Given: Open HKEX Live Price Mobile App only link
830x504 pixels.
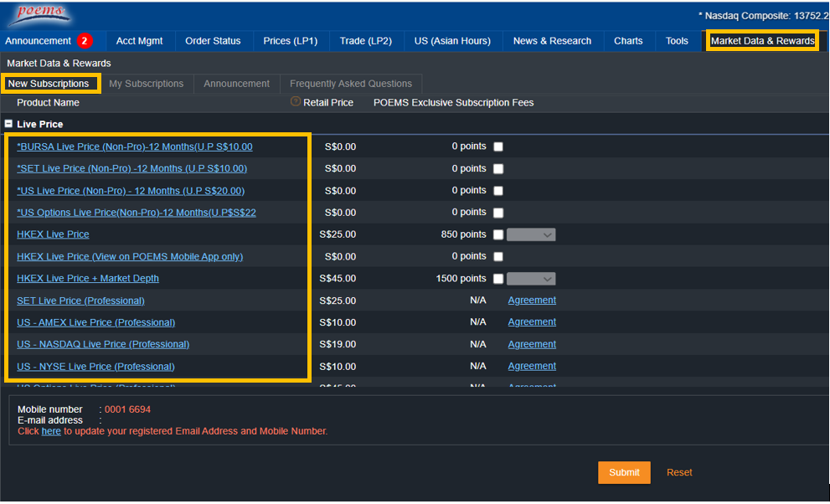Looking at the screenshot, I should click(x=130, y=256).
